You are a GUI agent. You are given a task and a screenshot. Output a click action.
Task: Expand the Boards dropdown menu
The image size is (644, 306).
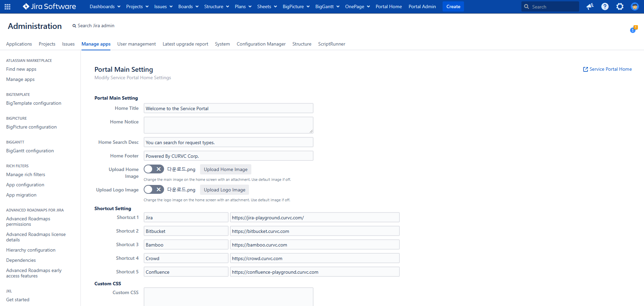point(189,6)
